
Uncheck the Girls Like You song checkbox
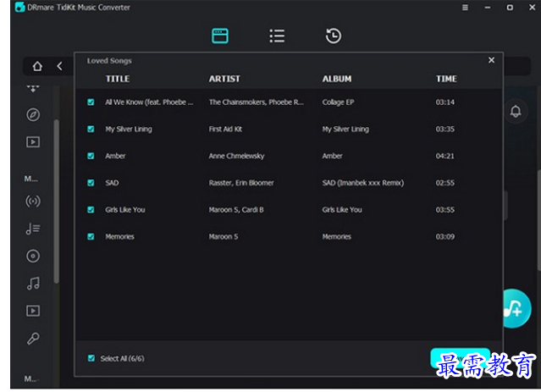[x=91, y=210]
